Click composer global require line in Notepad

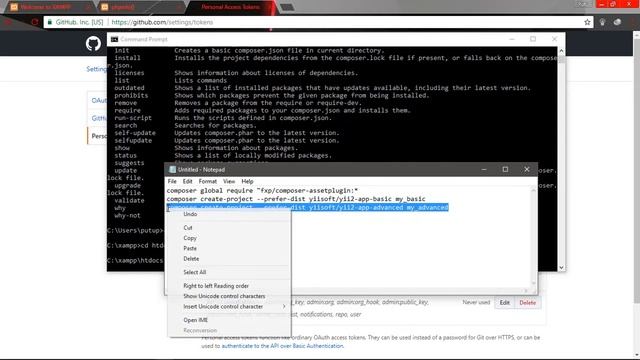tap(262, 190)
